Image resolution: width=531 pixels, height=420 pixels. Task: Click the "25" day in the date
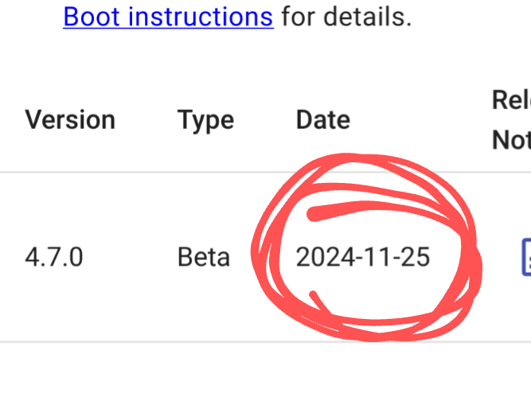coord(417,257)
